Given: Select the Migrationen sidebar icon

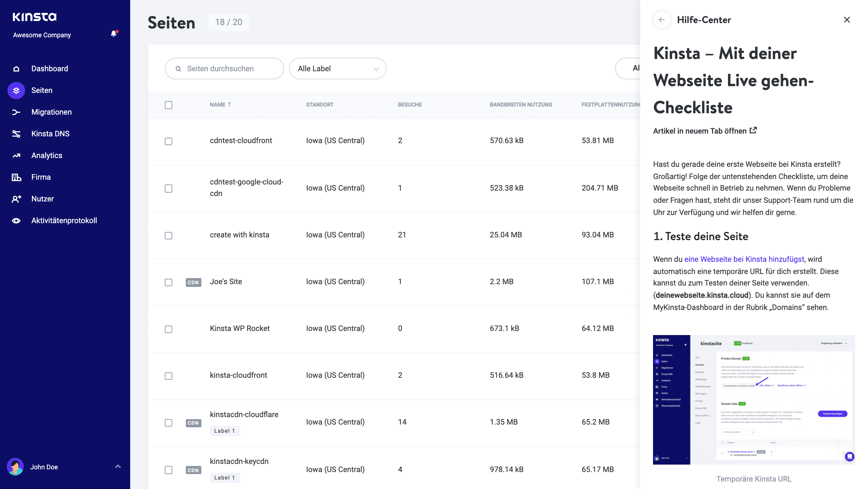Looking at the screenshot, I should coord(16,112).
